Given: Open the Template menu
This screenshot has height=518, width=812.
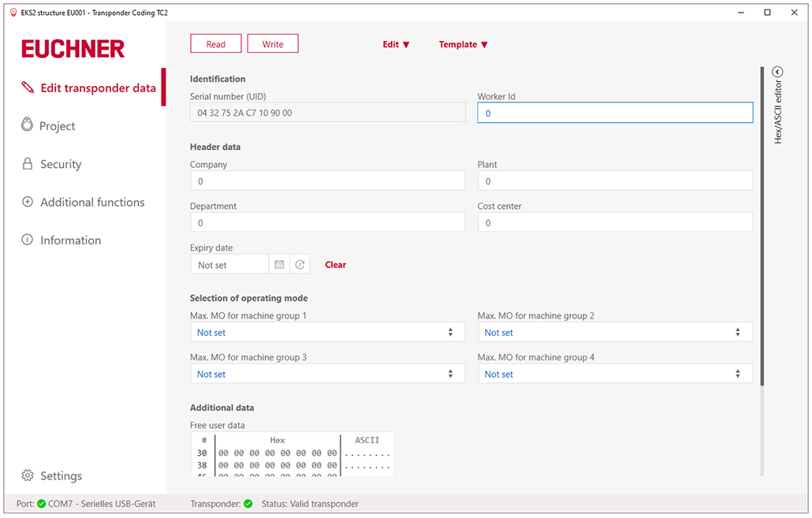Looking at the screenshot, I should [x=463, y=45].
